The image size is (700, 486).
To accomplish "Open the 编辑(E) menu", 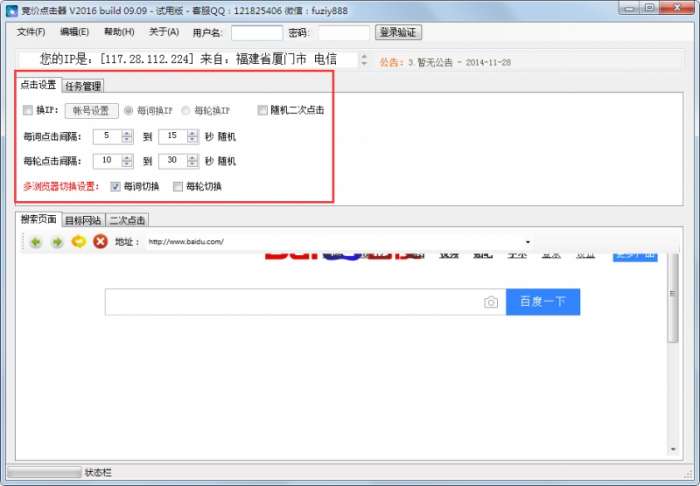I will (75, 32).
